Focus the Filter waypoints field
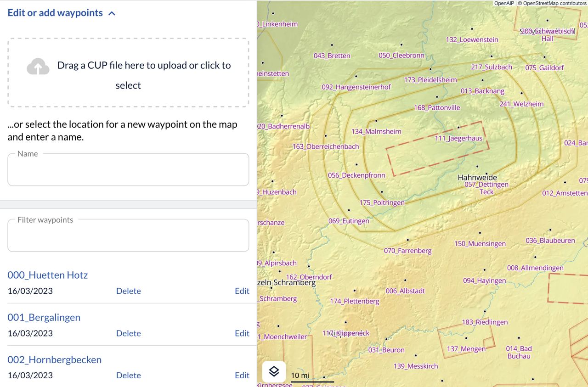Image resolution: width=588 pixels, height=387 pixels. point(128,236)
